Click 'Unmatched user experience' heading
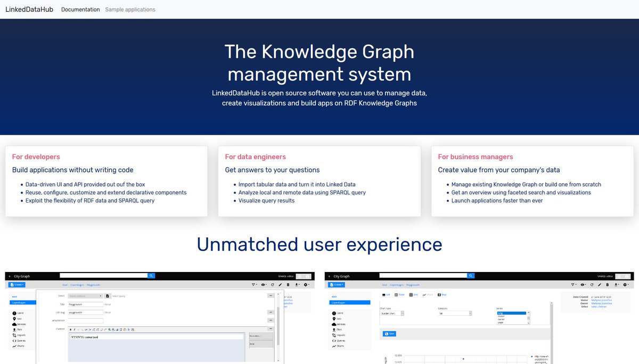 tap(319, 244)
